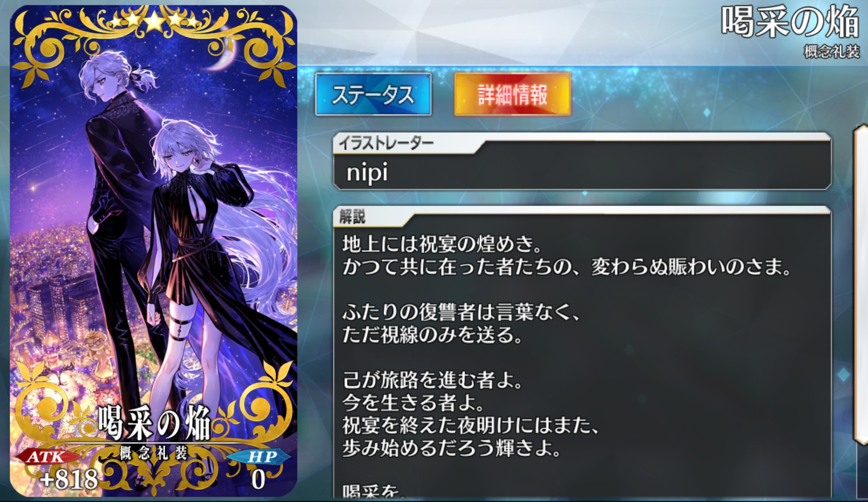Click the 概念礼装 label under title

click(832, 52)
